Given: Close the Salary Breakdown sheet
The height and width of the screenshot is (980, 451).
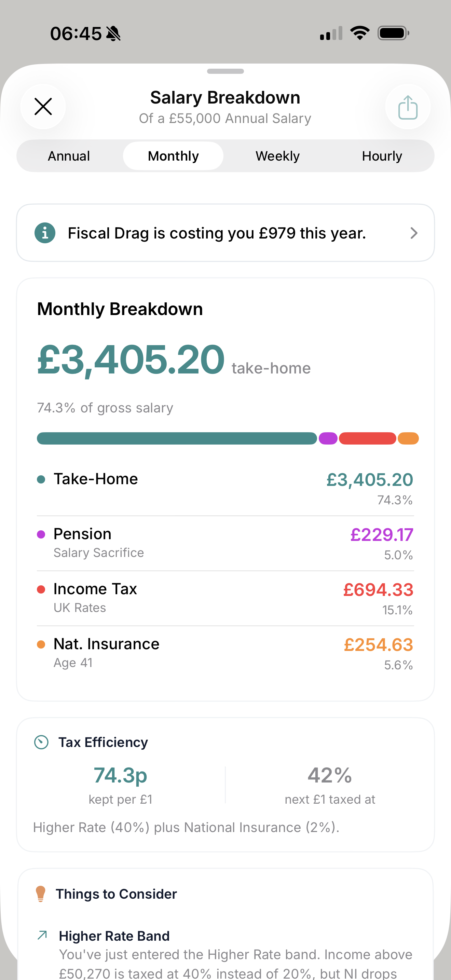Looking at the screenshot, I should click(43, 107).
